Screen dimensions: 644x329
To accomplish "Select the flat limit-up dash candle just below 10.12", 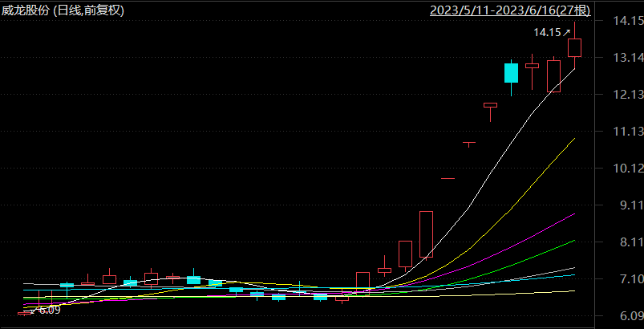I will point(448,179).
